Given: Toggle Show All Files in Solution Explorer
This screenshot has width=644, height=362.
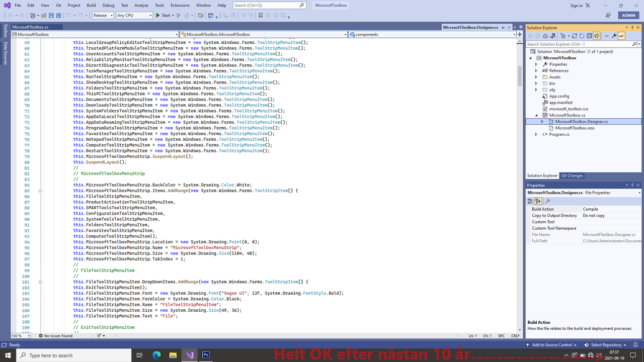Looking at the screenshot, I should [x=597, y=36].
